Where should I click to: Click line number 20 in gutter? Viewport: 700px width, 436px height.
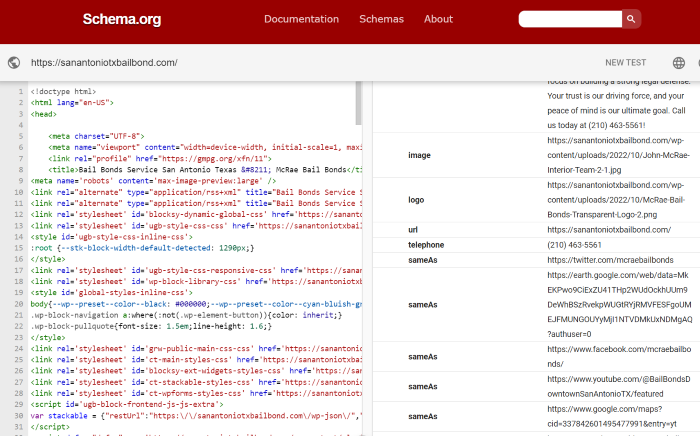18,304
